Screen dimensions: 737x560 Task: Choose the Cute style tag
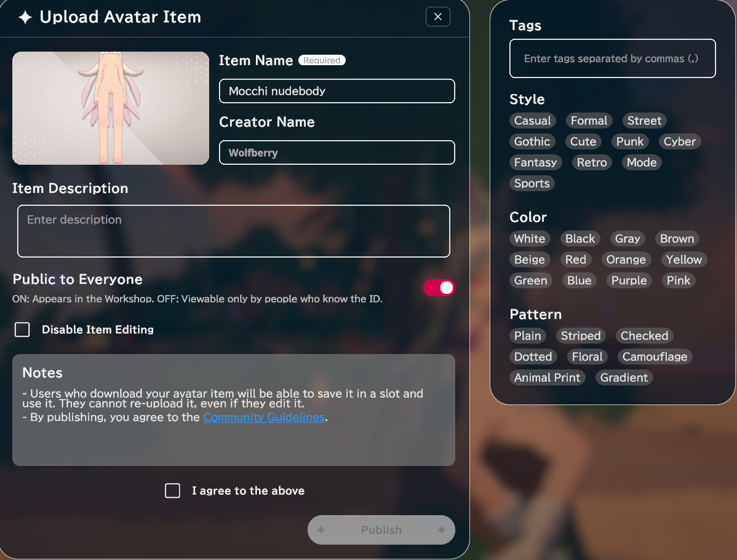pyautogui.click(x=583, y=141)
